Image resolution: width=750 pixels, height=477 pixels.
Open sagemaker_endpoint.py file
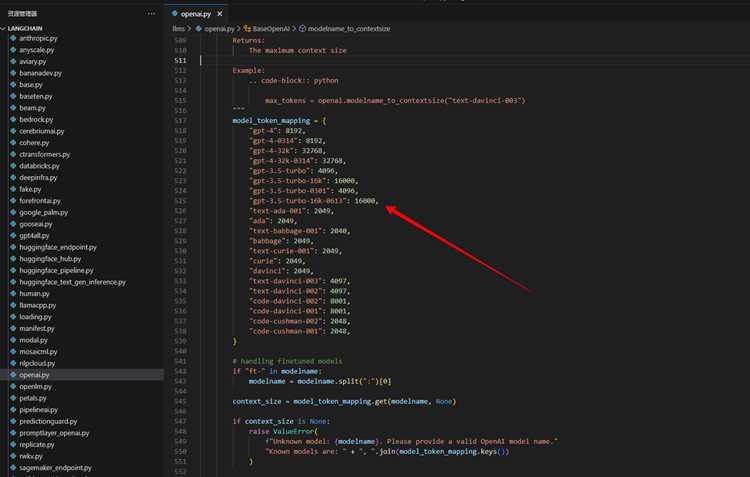(55, 468)
